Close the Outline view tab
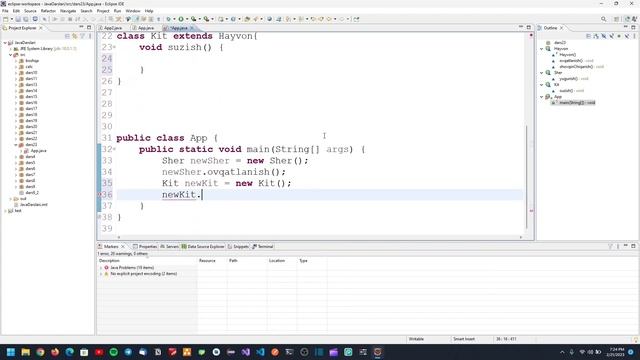This screenshot has height=360, width=640. [x=562, y=28]
